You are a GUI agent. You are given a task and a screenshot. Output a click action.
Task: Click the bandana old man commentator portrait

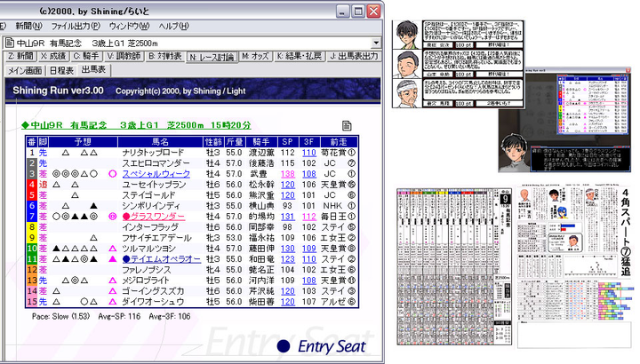pyautogui.click(x=406, y=93)
